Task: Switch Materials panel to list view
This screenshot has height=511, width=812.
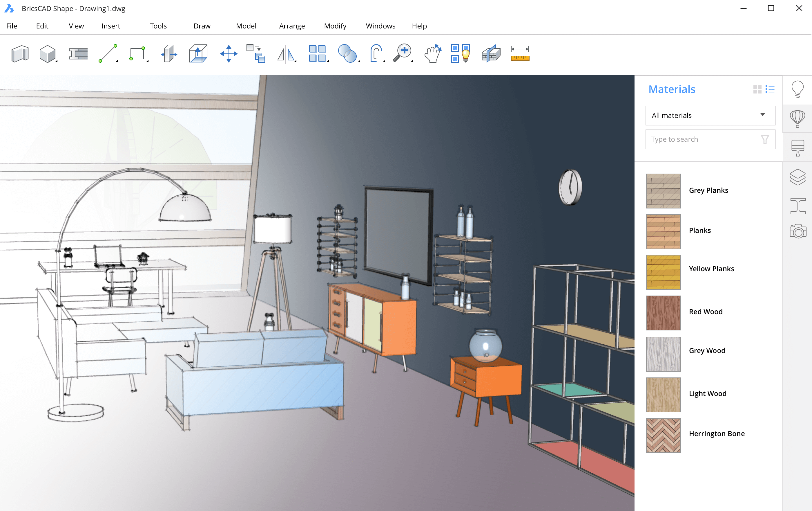Action: click(771, 89)
